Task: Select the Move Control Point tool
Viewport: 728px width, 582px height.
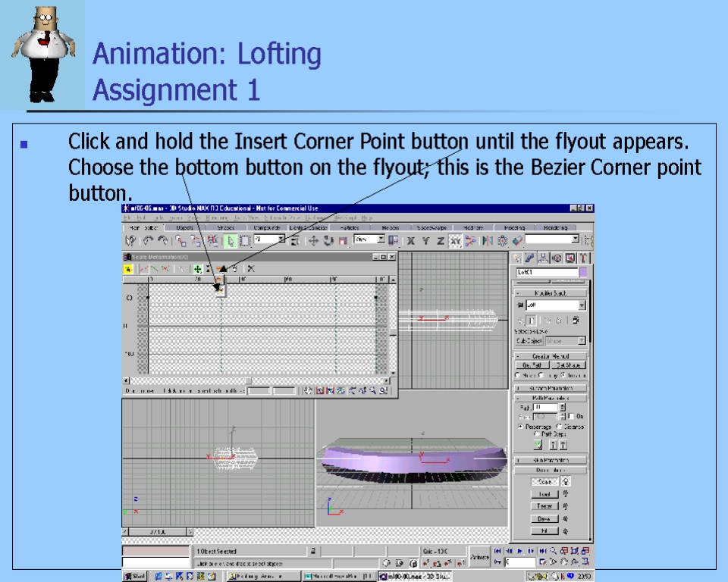Action: tap(197, 269)
